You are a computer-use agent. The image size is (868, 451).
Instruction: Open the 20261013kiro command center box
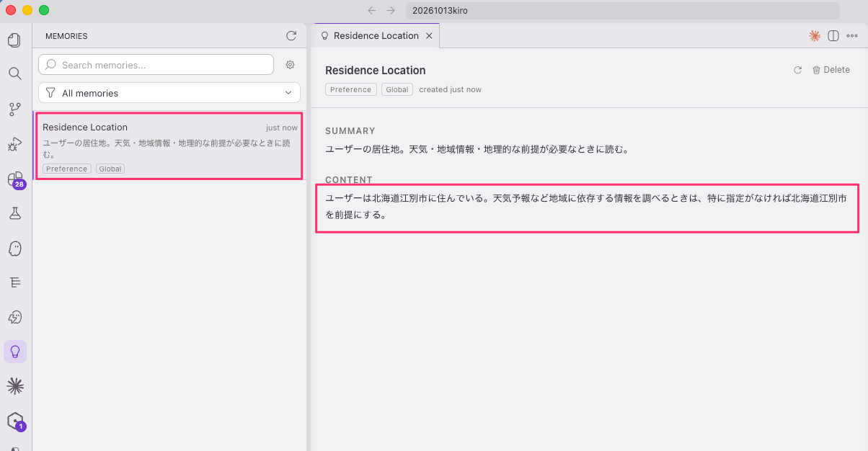click(623, 11)
